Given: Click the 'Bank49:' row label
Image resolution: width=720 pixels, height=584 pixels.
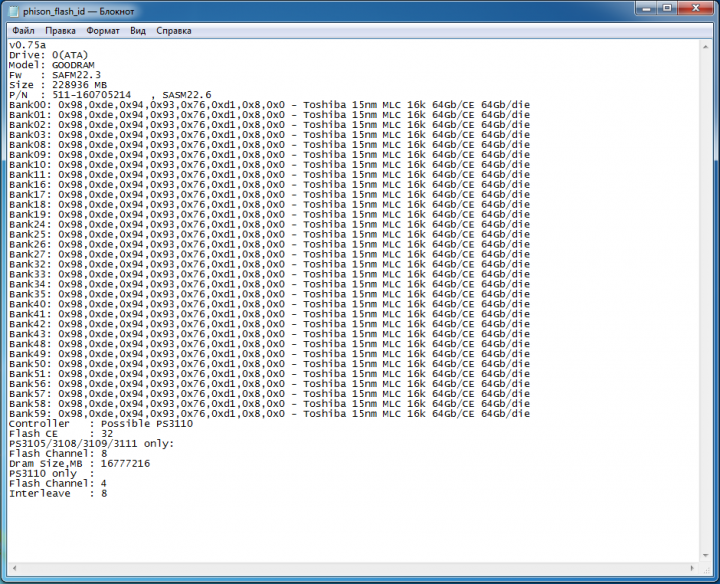Looking at the screenshot, I should pos(30,354).
